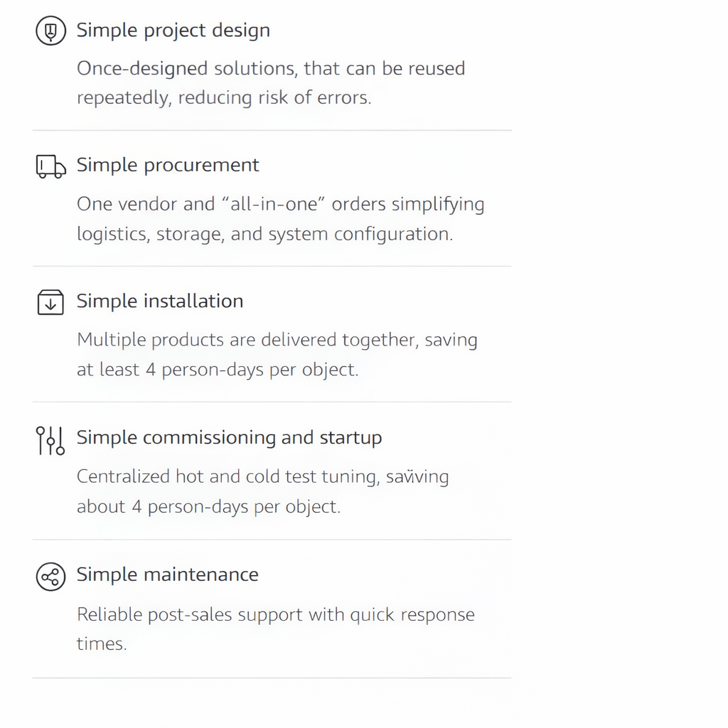Viewport: 728px width, 728px height.
Task: Click the Once-designed solutions description text
Action: tap(271, 69)
